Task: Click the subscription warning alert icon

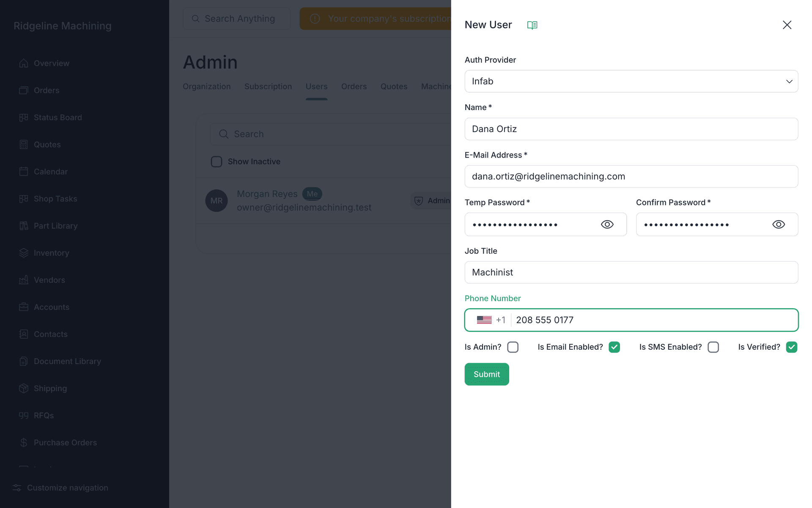Action: (315, 19)
